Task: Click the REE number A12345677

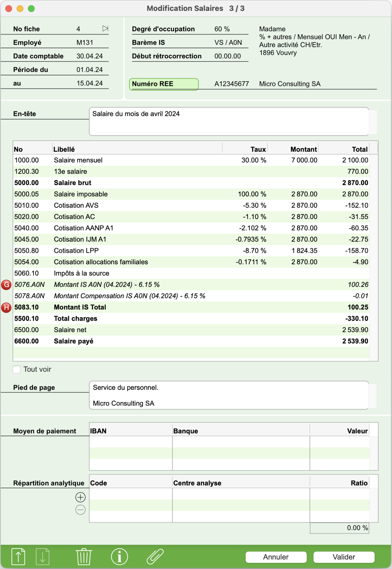Action: coord(232,84)
